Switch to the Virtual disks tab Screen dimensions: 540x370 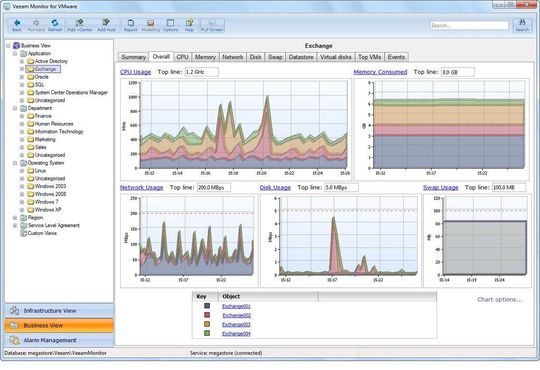tap(336, 57)
